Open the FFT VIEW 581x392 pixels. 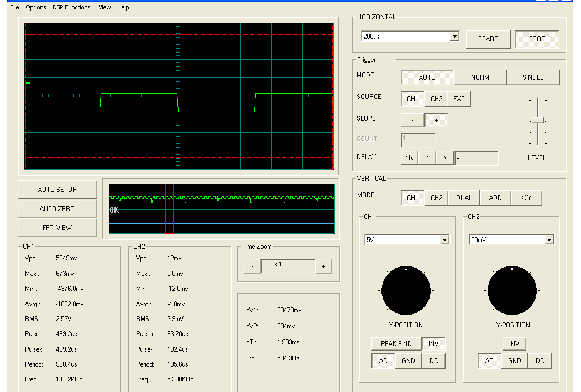tap(57, 228)
